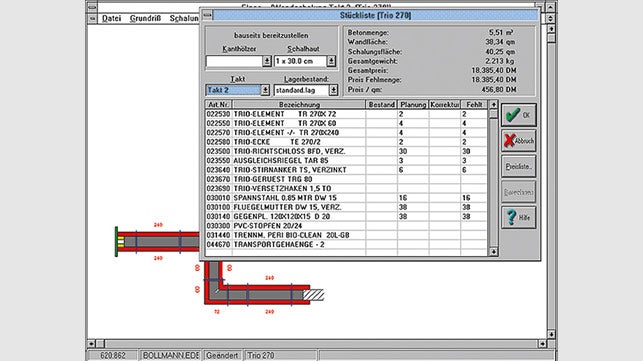Image resolution: width=643 pixels, height=361 pixels.
Task: Click the main window vertical scroll up arrow
Action: point(551,29)
